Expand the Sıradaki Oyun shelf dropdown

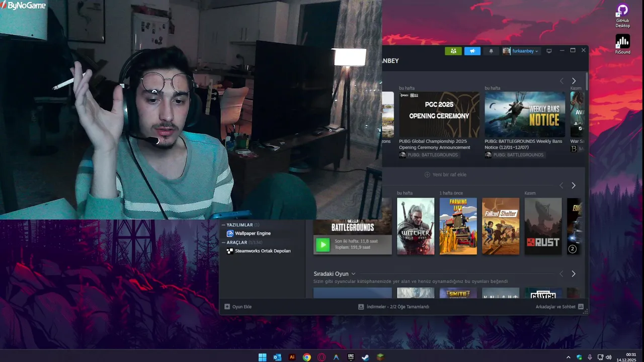pyautogui.click(x=353, y=274)
